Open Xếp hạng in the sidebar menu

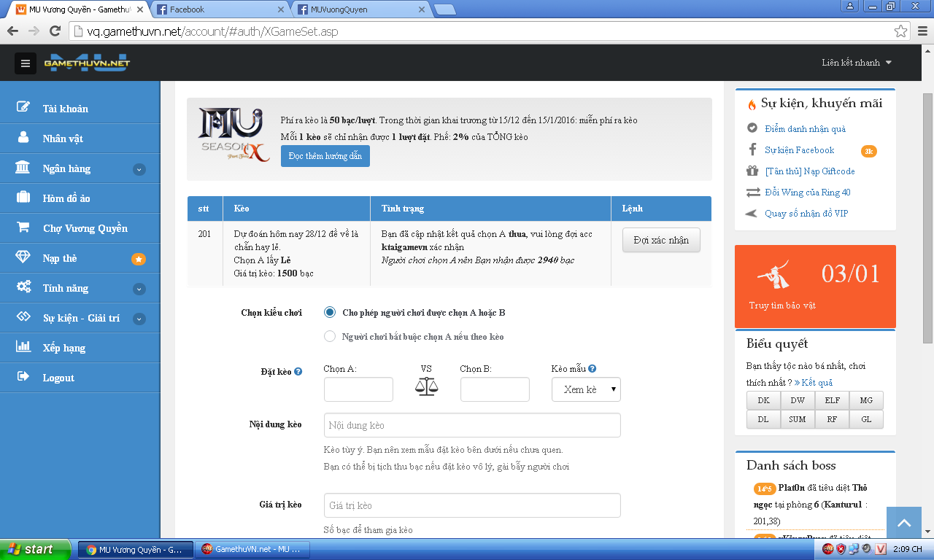point(64,348)
